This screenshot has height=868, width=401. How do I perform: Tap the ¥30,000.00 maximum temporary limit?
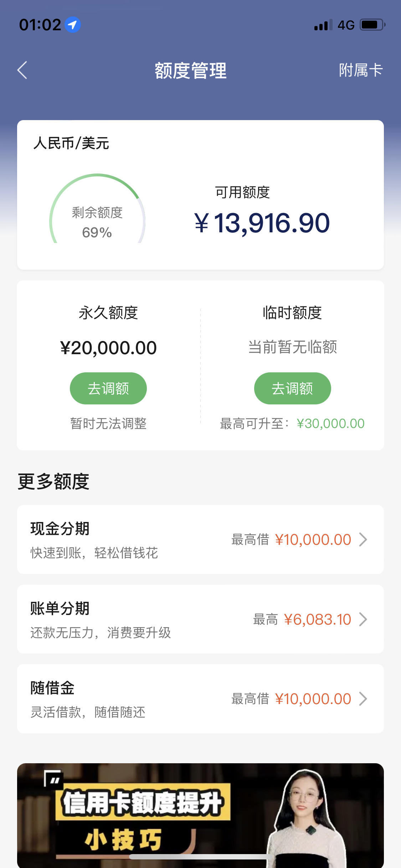pos(330,424)
